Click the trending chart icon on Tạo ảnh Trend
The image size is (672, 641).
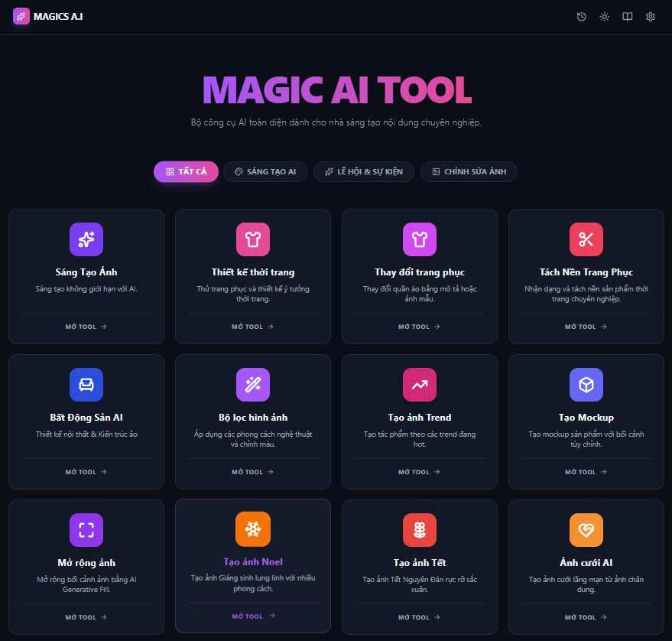coord(419,385)
